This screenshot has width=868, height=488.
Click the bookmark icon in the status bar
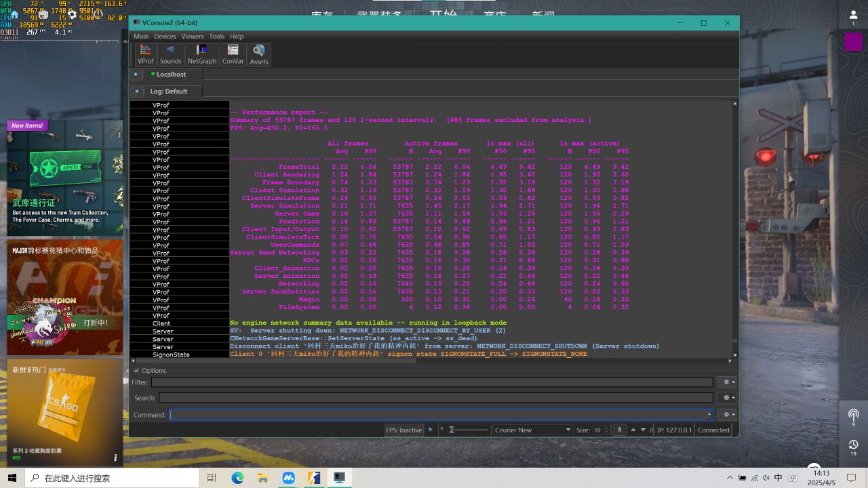(619, 430)
